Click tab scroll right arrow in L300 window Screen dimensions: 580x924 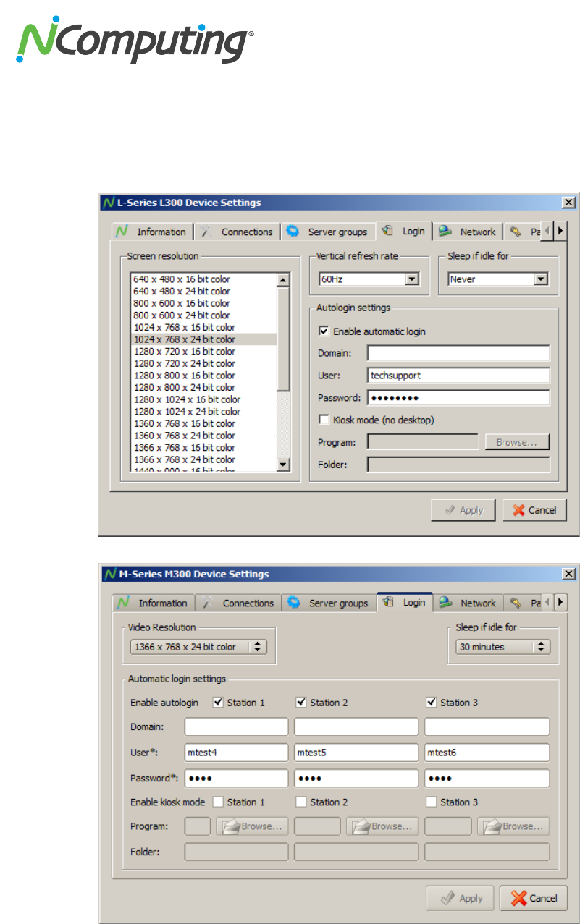pyautogui.click(x=560, y=232)
